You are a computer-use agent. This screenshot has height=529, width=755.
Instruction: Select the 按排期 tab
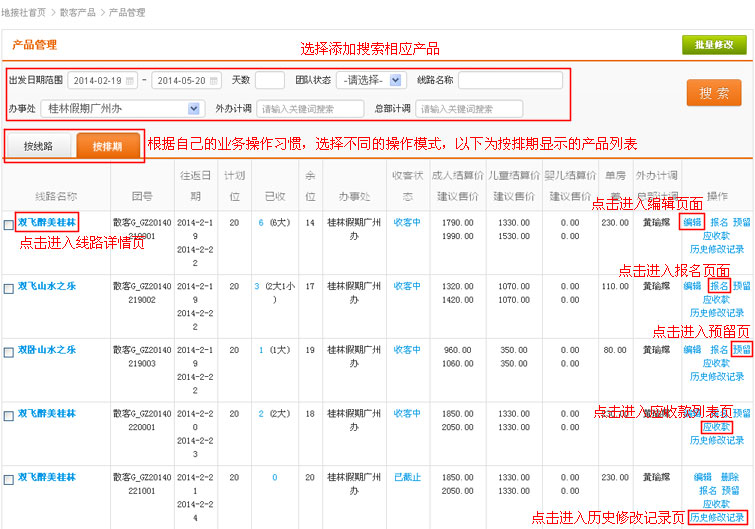tap(107, 146)
